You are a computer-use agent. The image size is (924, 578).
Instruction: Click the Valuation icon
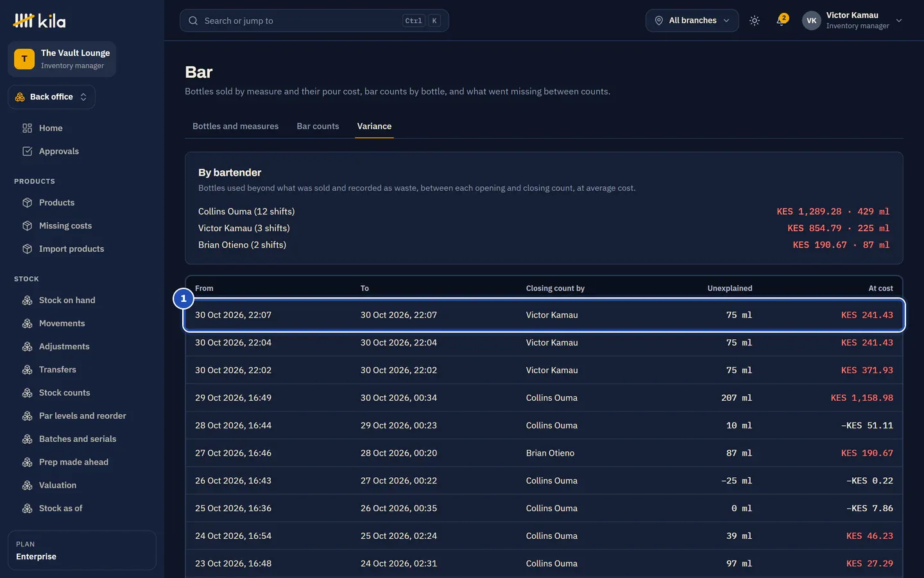click(27, 485)
